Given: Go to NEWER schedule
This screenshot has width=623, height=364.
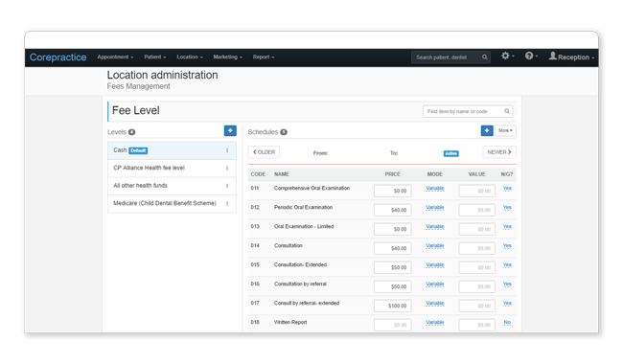Looking at the screenshot, I should click(x=499, y=152).
